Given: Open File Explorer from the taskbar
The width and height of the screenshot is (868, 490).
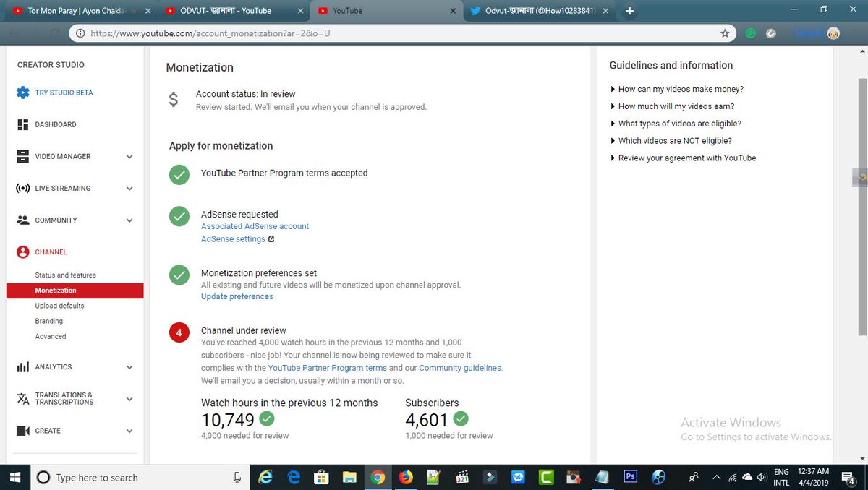Looking at the screenshot, I should [x=349, y=477].
